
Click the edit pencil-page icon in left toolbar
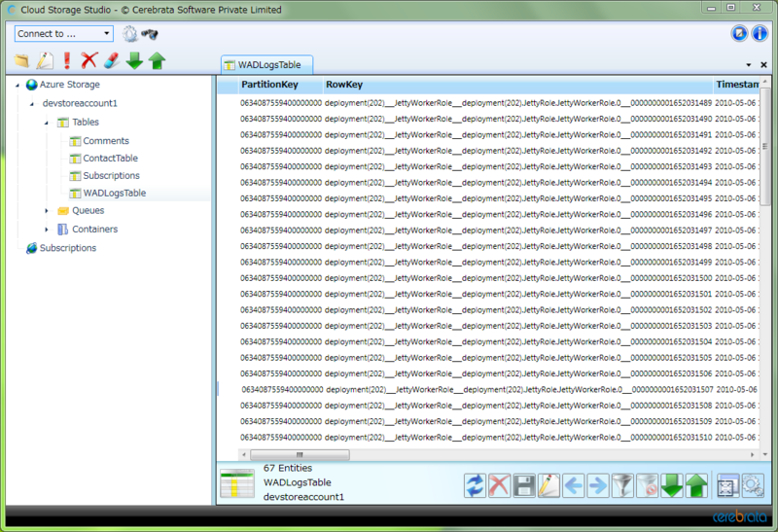45,61
